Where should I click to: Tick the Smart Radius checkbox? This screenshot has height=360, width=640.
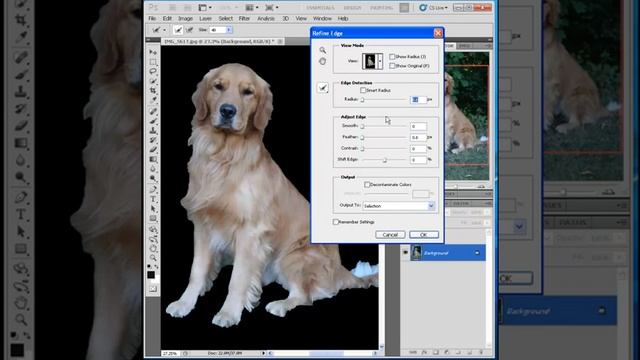(x=362, y=90)
